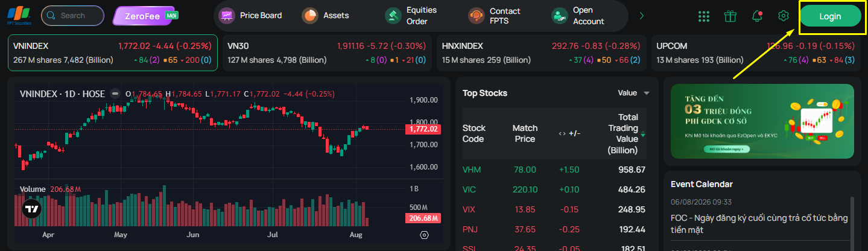The height and width of the screenshot is (251, 868).
Task: Open the apps grid icon
Action: coord(703,16)
